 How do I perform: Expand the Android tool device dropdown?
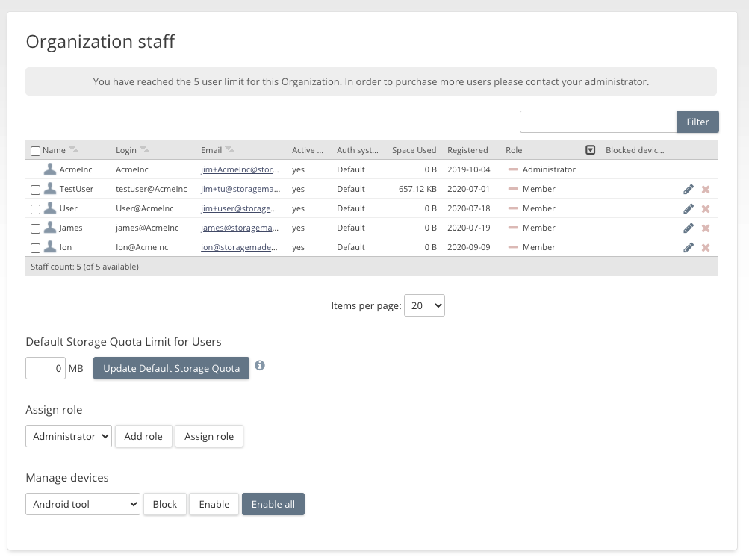(83, 505)
